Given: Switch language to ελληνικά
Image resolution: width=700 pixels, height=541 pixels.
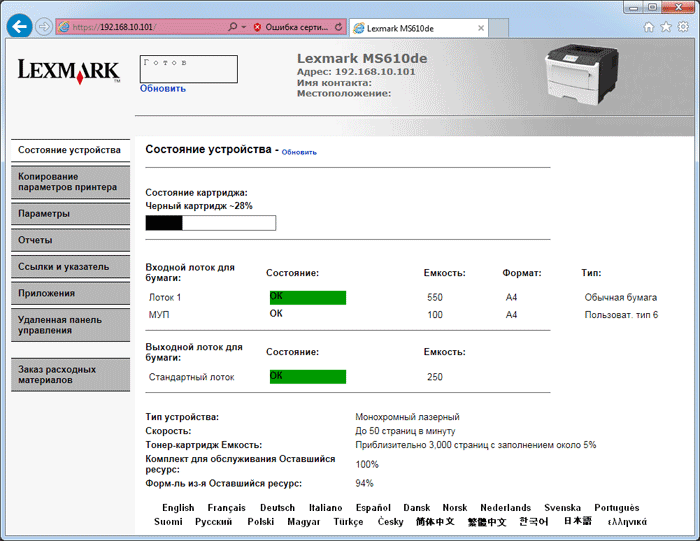Looking at the screenshot, I should pos(627,521).
